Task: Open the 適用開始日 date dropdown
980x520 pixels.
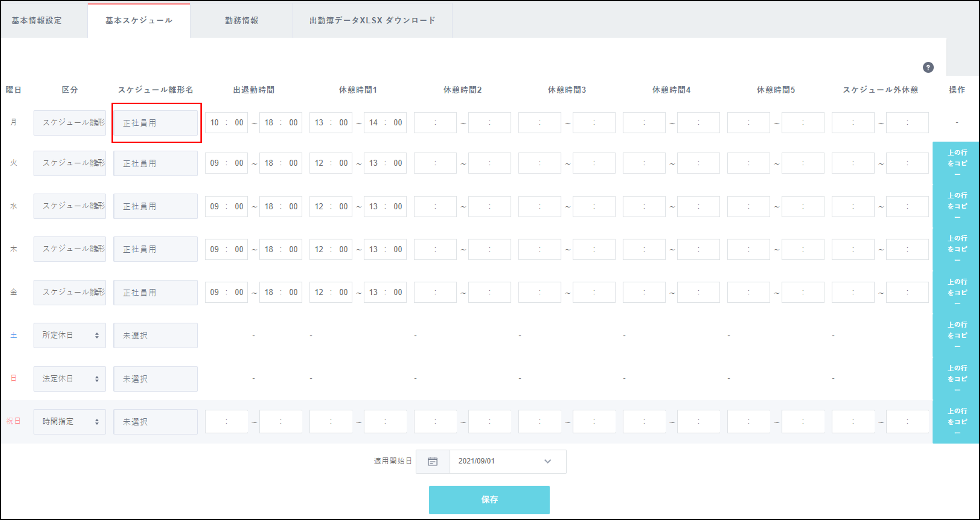Action: click(x=507, y=461)
